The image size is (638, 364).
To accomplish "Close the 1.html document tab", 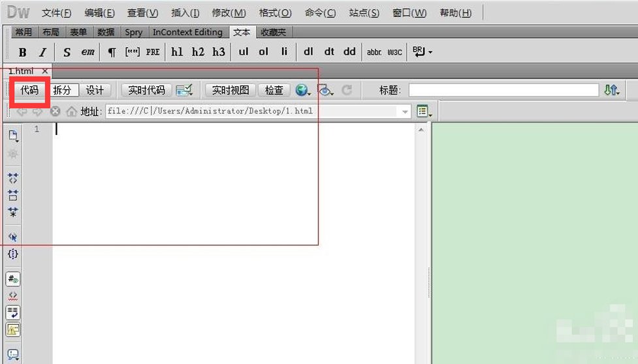I will pyautogui.click(x=45, y=71).
